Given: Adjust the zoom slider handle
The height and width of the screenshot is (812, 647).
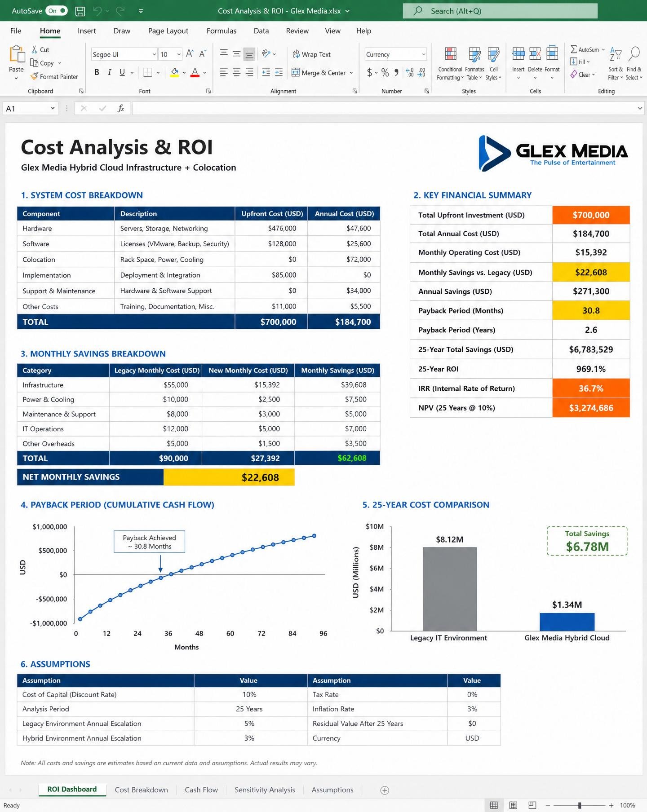Looking at the screenshot, I should [580, 805].
